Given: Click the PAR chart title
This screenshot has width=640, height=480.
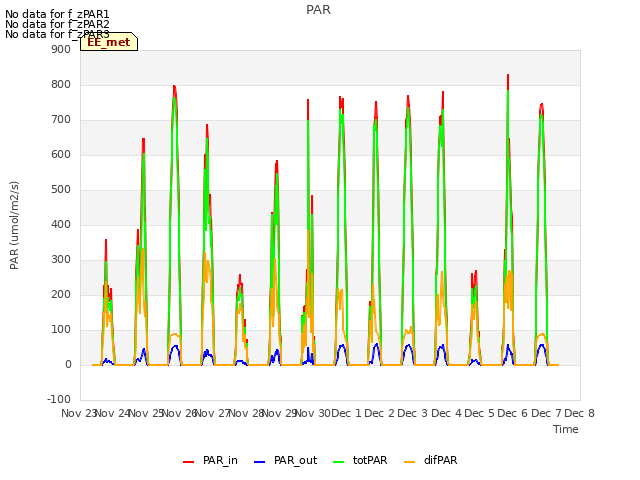Looking at the screenshot, I should point(318,10).
